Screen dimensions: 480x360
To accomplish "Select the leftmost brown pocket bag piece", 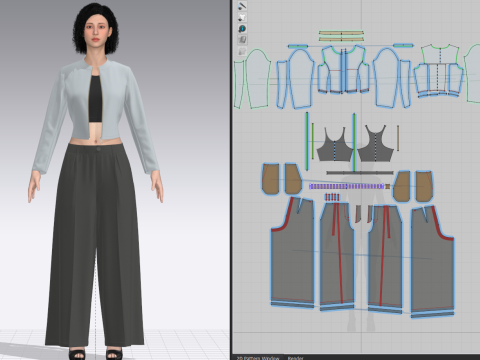I will coord(270,179).
